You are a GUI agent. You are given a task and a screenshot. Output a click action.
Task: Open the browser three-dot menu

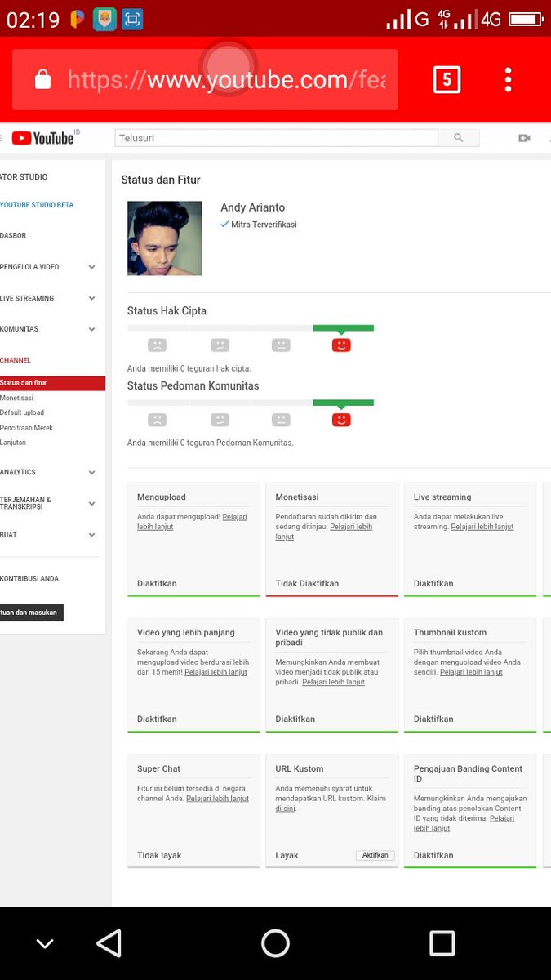[x=508, y=79]
